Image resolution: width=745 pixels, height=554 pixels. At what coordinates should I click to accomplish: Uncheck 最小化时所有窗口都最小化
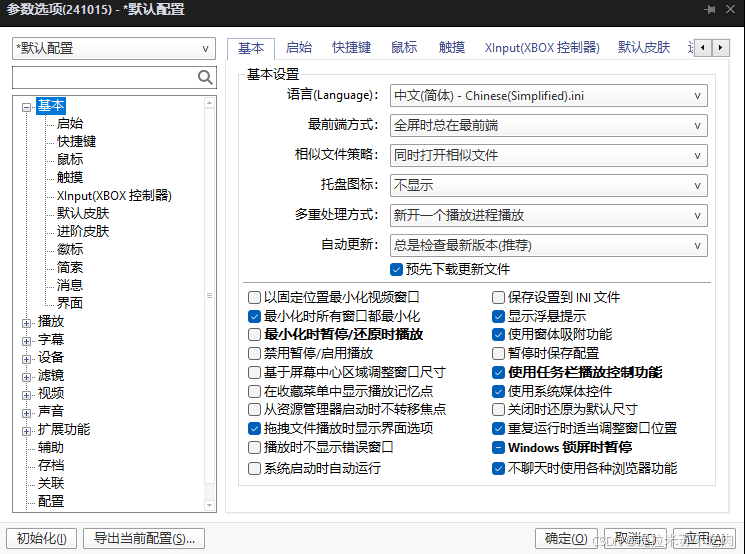[x=254, y=316]
